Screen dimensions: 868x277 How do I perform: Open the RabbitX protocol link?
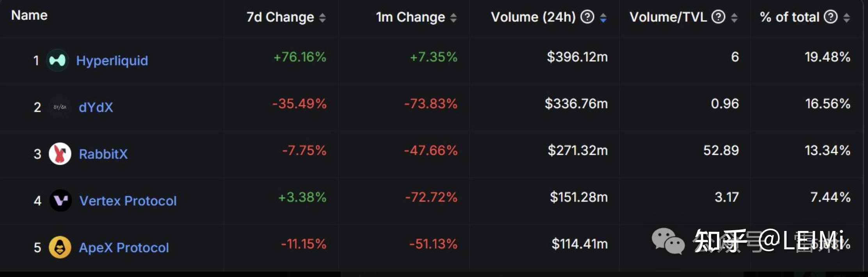tap(103, 154)
